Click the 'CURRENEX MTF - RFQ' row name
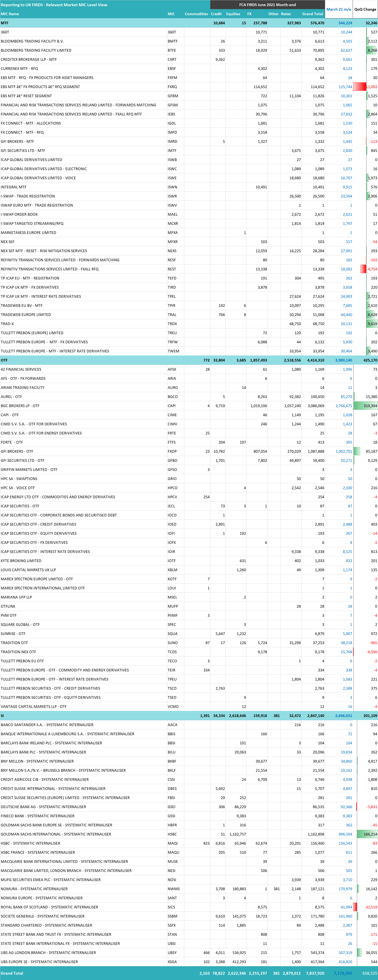 click(19, 69)
